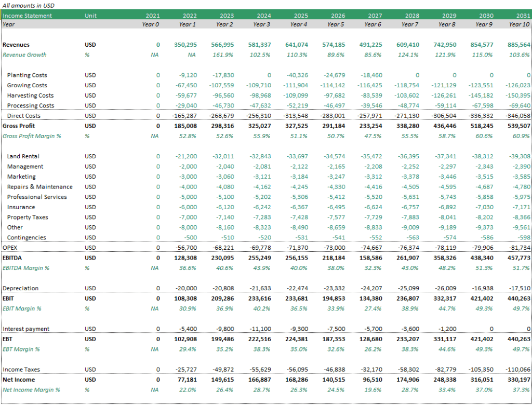This screenshot has height=406, width=532.
Task: Click EBITDA Margin value 51.7%
Action: click(521, 268)
